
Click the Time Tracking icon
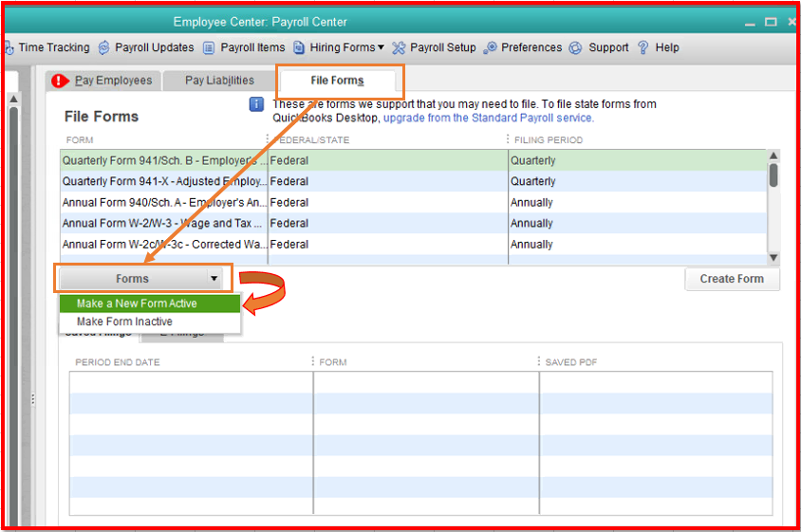(x=9, y=48)
